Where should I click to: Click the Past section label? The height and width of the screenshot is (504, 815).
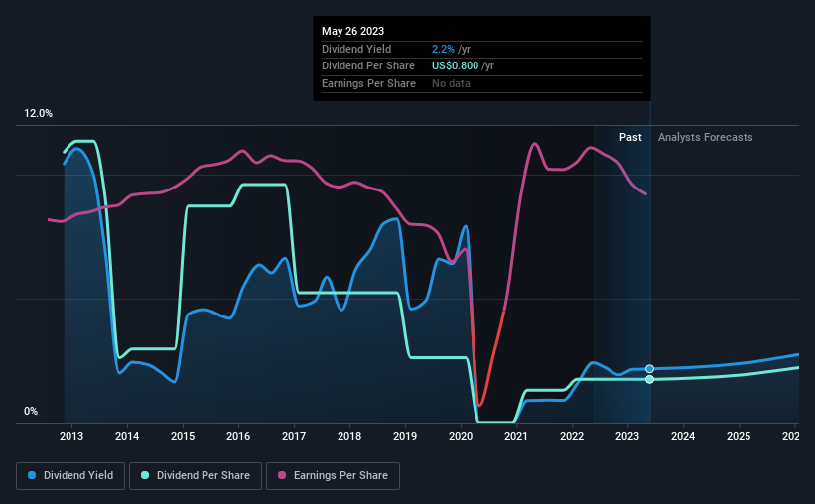pyautogui.click(x=630, y=137)
